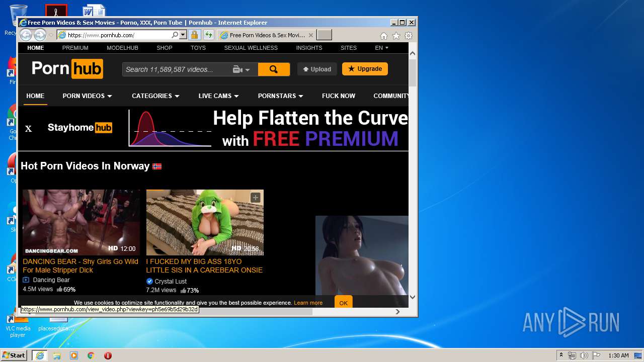Open the COMMUNITY navigation item
This screenshot has height=362, width=644.
point(391,96)
